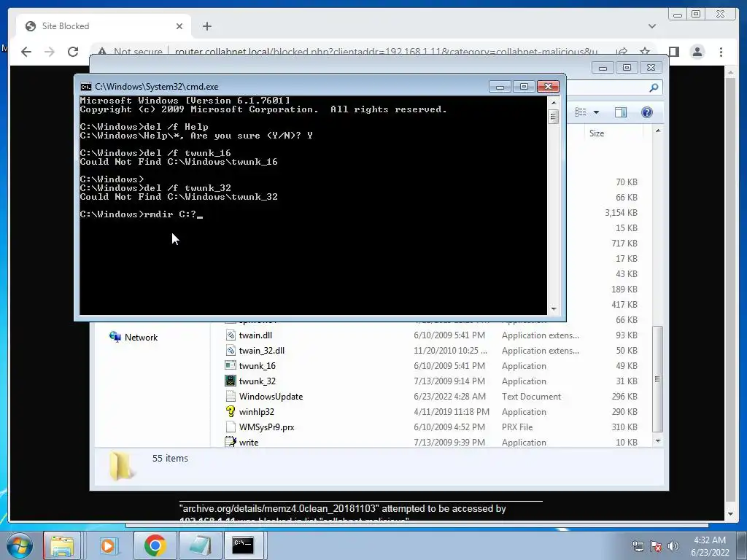The image size is (747, 560).
Task: Open Action Center flag tray icon
Action: click(656, 546)
